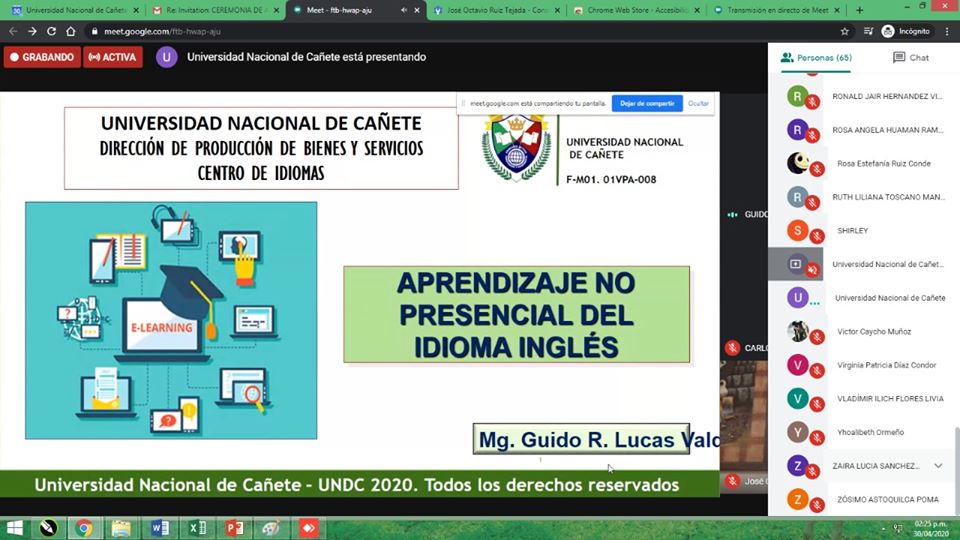Screen dimensions: 960x540
Task: Switch to the Chat tab
Action: tap(910, 58)
